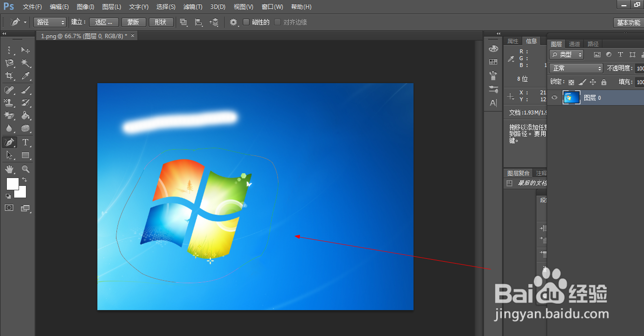Select the Clone Stamp tool
The image size is (644, 336).
pyautogui.click(x=9, y=102)
